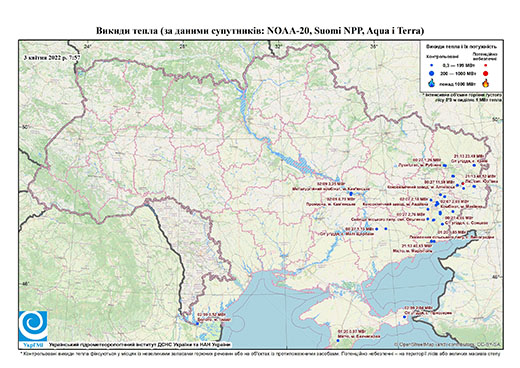
Task: Click the large blue circle legend symbol
Action: (x=432, y=73)
